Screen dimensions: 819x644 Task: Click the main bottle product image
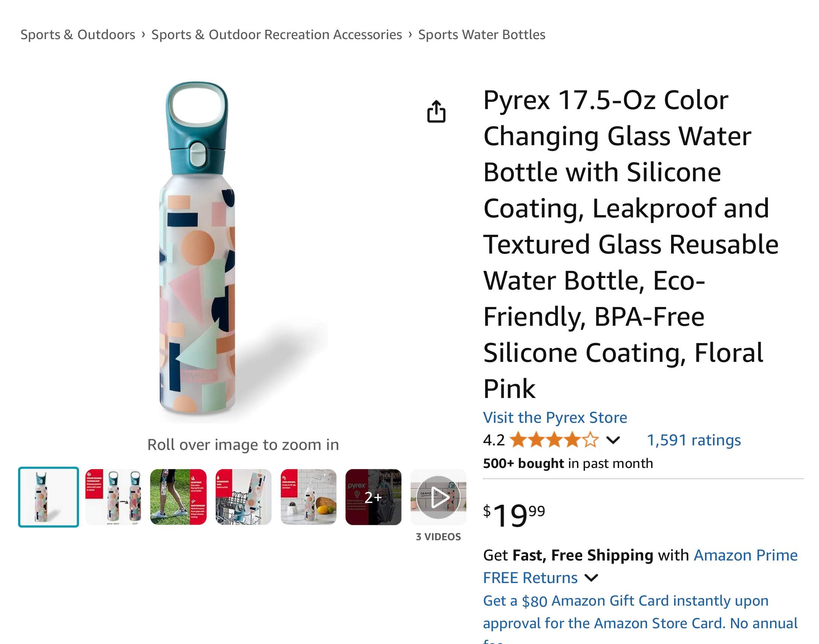(x=197, y=249)
